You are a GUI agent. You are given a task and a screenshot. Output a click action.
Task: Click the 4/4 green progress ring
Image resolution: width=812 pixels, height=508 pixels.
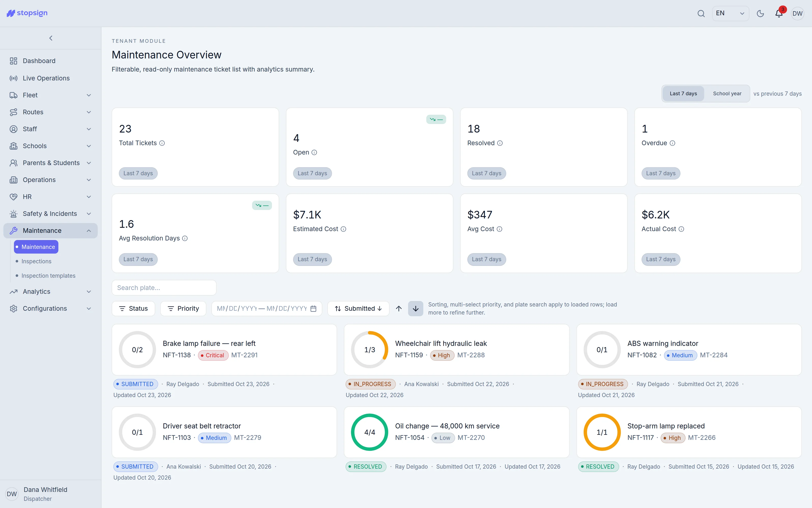pyautogui.click(x=369, y=432)
